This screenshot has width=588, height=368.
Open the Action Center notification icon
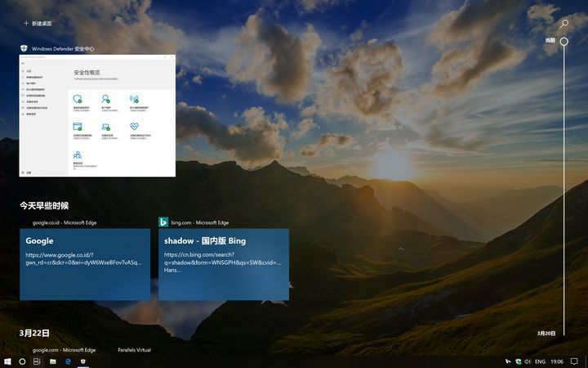(x=575, y=361)
